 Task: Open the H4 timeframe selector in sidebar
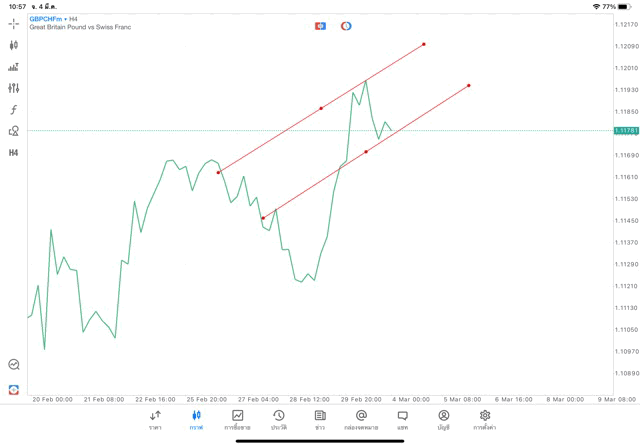pos(14,153)
